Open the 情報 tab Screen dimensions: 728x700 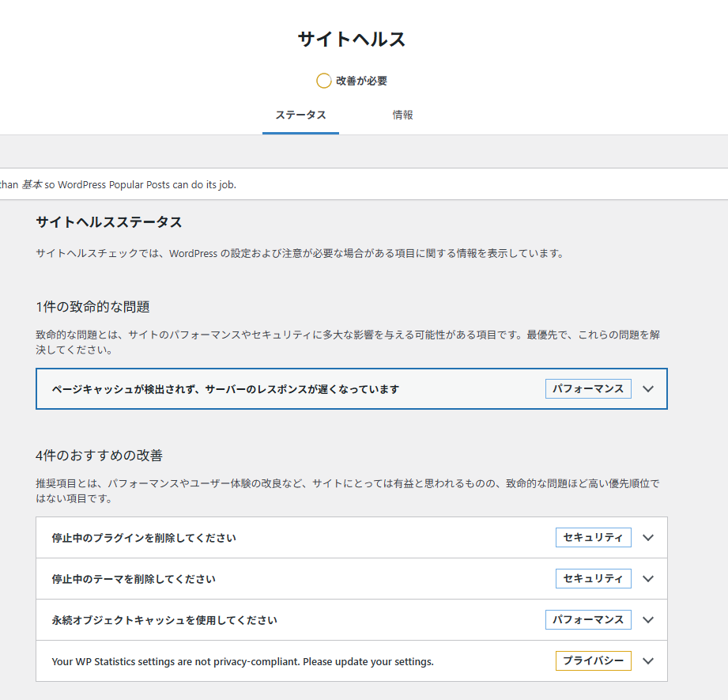(402, 115)
